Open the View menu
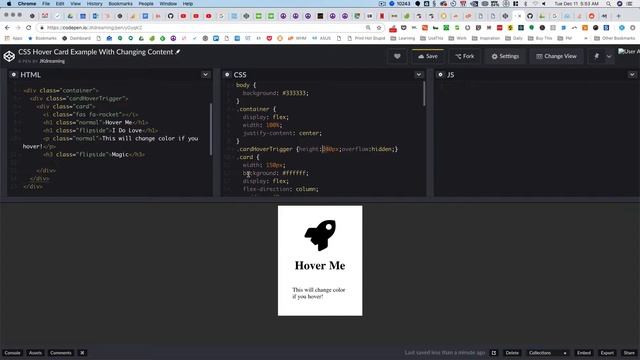The image size is (640, 360). click(76, 4)
